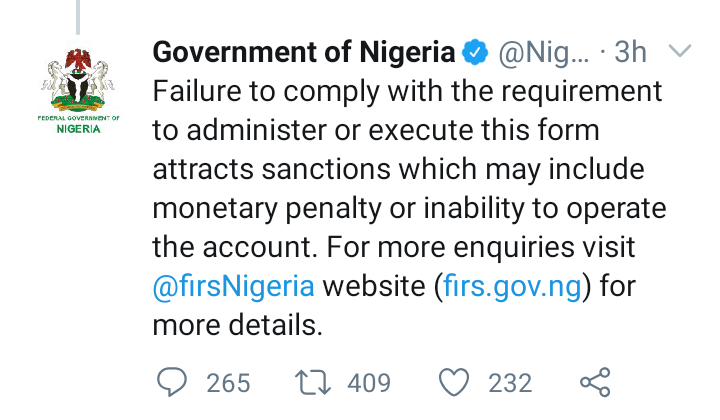The width and height of the screenshot is (720, 420).
Task: Open the @firsNigeria mention link
Action: (x=233, y=287)
